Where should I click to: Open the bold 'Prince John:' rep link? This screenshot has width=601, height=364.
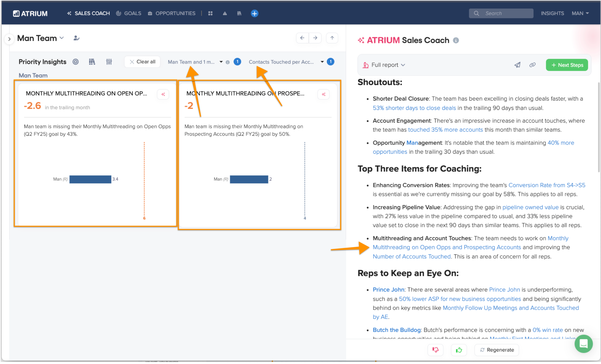tap(389, 290)
